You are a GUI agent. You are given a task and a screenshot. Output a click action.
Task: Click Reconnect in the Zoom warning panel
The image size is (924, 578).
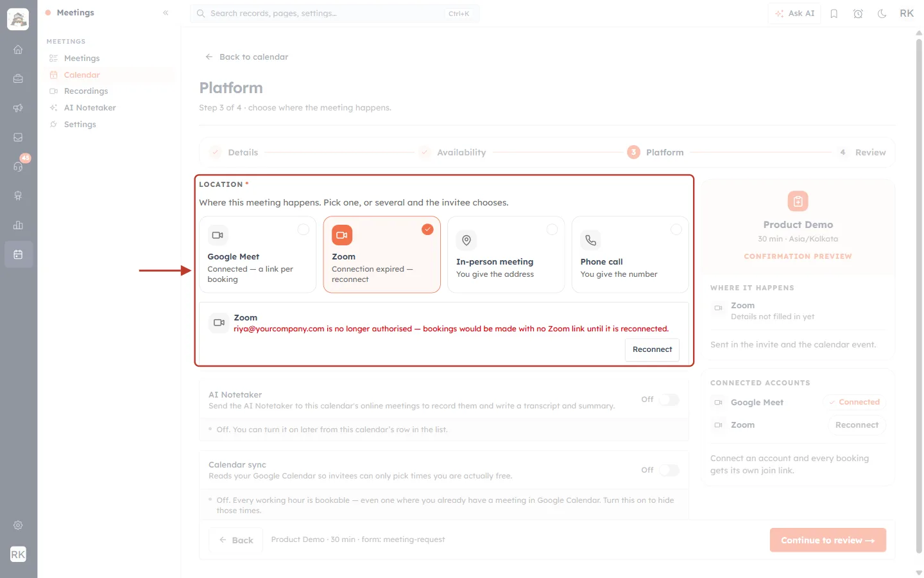652,349
